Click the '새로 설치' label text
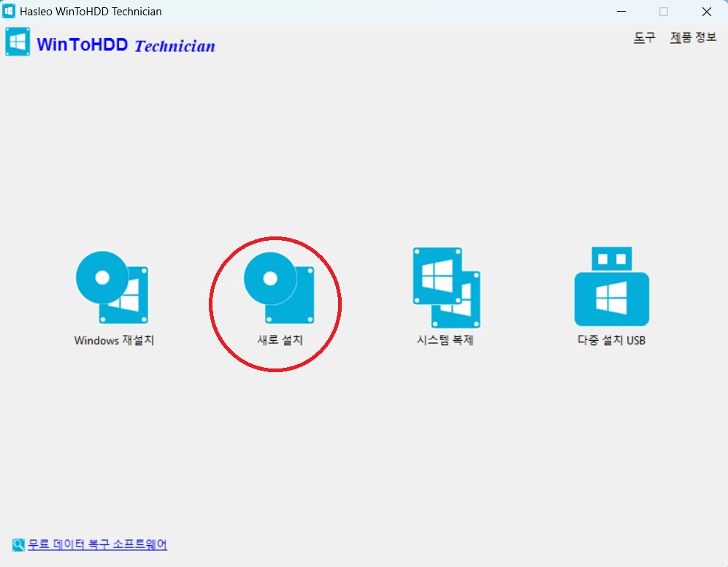The height and width of the screenshot is (567, 728). click(x=280, y=340)
